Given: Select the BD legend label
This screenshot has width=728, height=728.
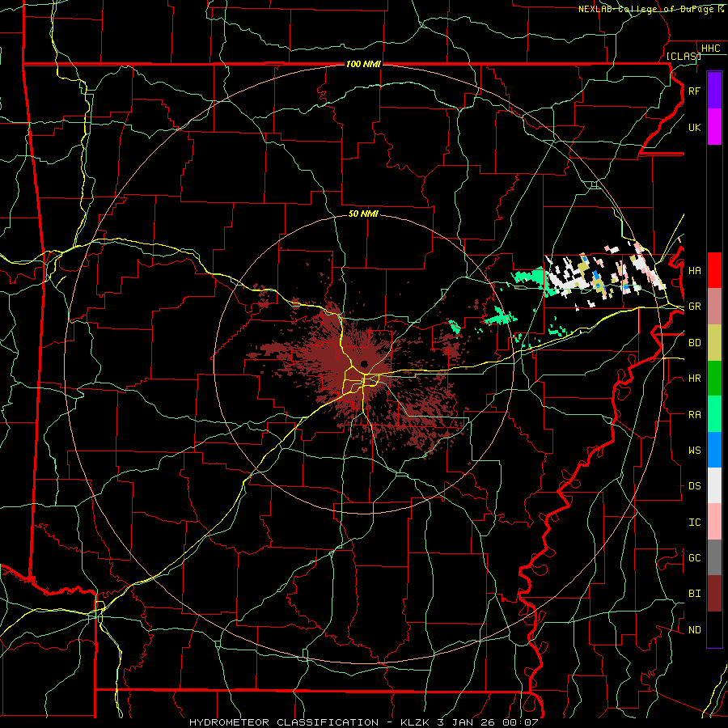Looking at the screenshot, I should [694, 343].
